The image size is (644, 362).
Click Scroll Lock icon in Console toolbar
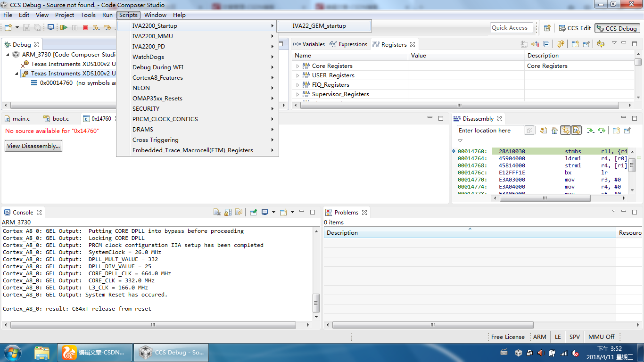pos(228,212)
